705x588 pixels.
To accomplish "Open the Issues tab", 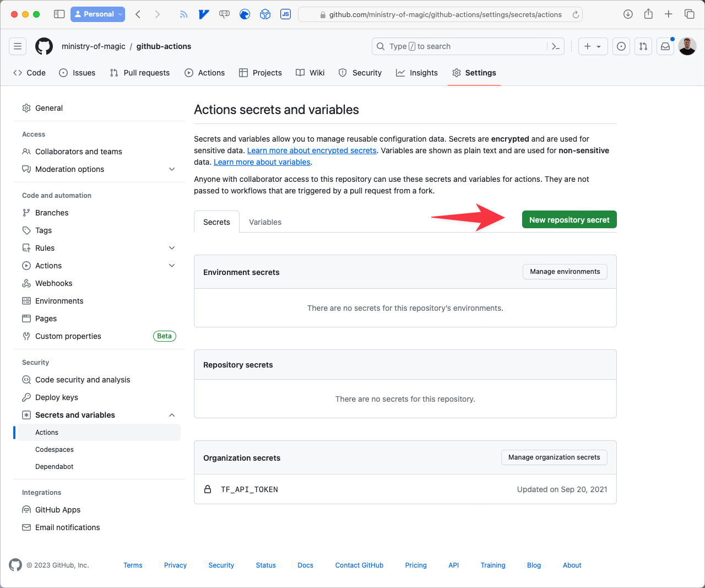I will click(77, 73).
